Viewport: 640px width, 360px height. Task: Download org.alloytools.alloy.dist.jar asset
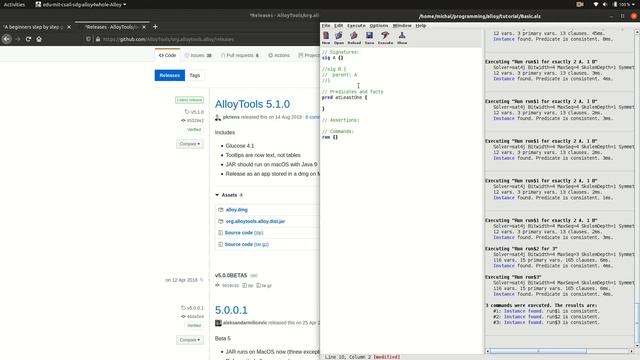coord(255,221)
